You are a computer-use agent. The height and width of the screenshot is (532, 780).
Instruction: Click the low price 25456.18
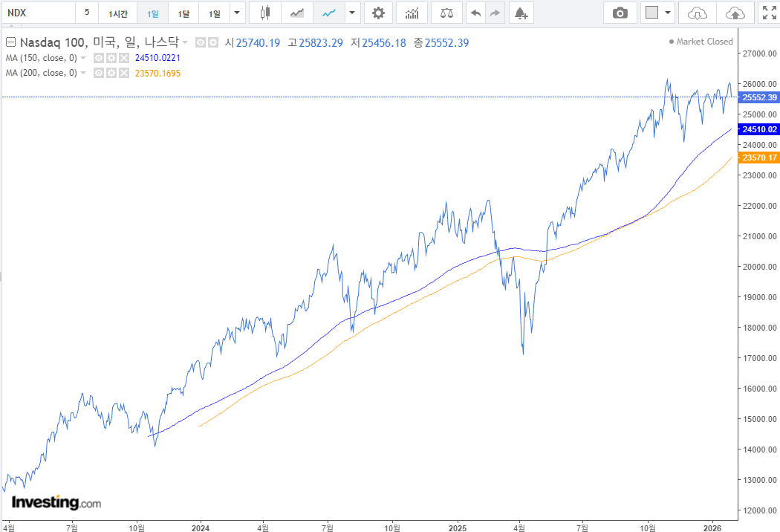click(384, 43)
